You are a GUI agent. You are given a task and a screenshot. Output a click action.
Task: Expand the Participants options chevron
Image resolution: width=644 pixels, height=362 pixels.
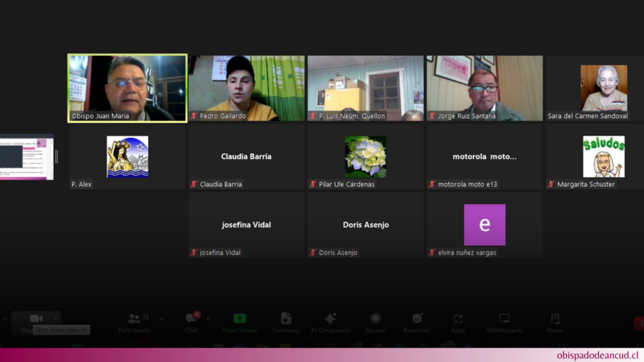tap(161, 319)
